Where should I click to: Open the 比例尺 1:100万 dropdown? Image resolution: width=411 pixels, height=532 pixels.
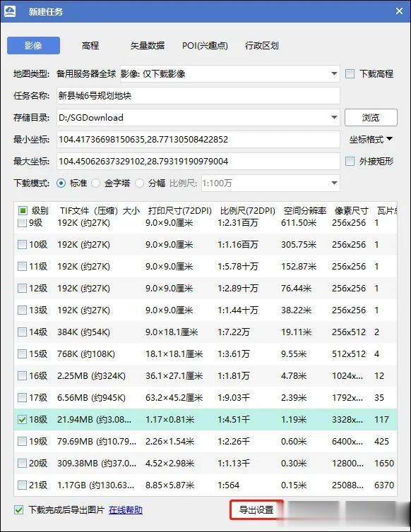point(334,183)
